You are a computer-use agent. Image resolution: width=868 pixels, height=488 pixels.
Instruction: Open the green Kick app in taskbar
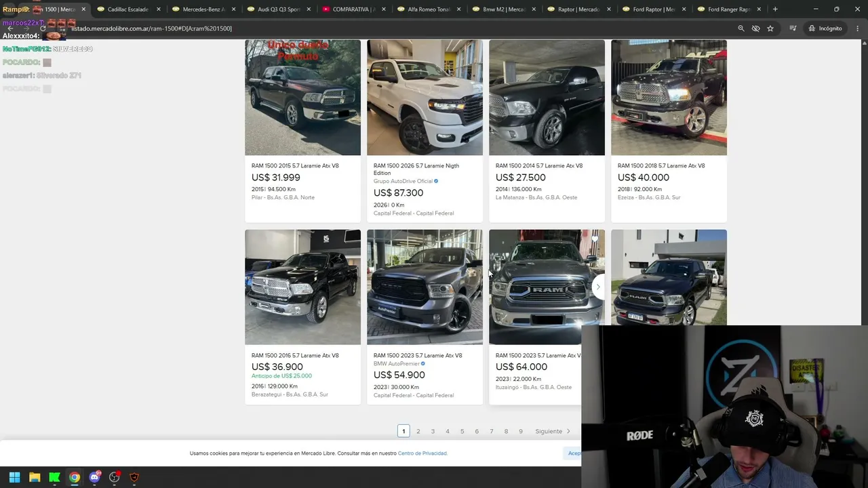[x=54, y=477]
